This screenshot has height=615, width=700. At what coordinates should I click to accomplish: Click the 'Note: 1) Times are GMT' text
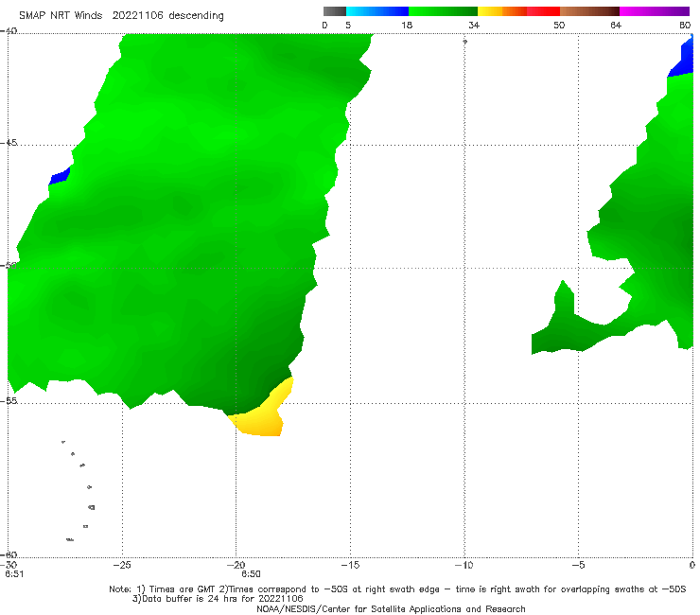163,589
